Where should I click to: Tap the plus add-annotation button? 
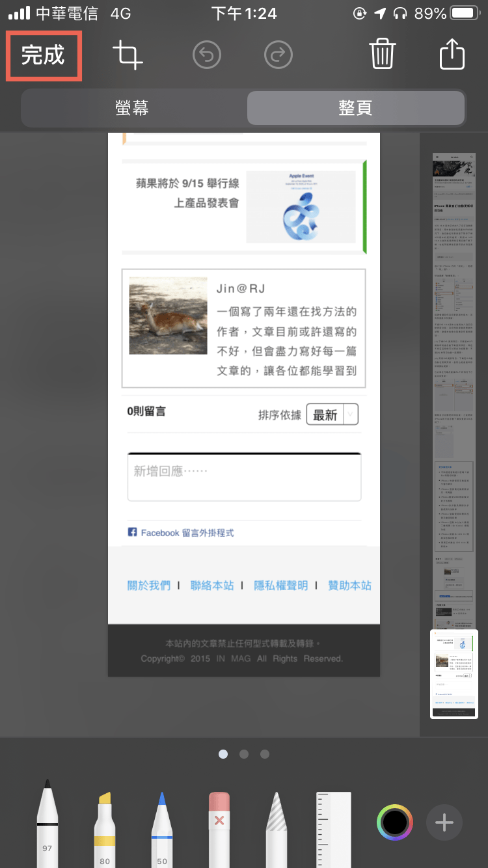click(x=444, y=822)
